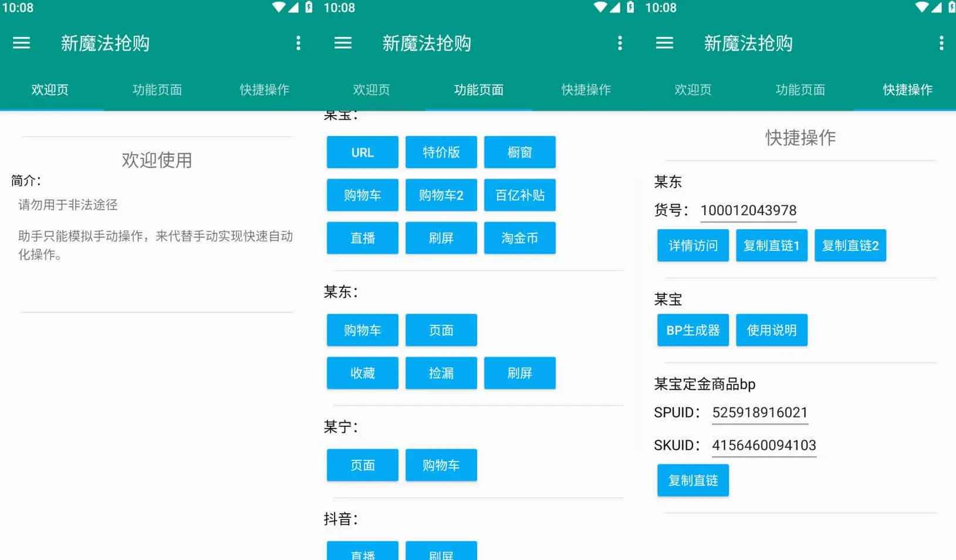Select the 百亿补贴 button
The width and height of the screenshot is (956, 560).
[520, 195]
